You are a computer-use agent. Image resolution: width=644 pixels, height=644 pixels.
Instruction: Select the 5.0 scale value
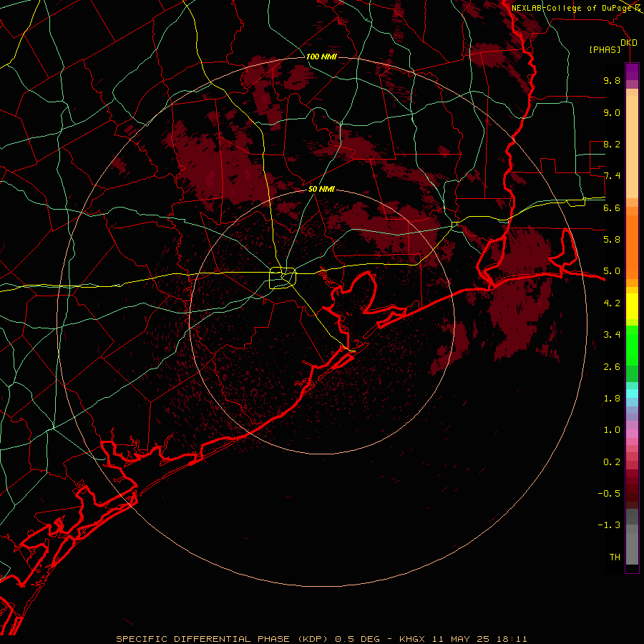coord(612,271)
